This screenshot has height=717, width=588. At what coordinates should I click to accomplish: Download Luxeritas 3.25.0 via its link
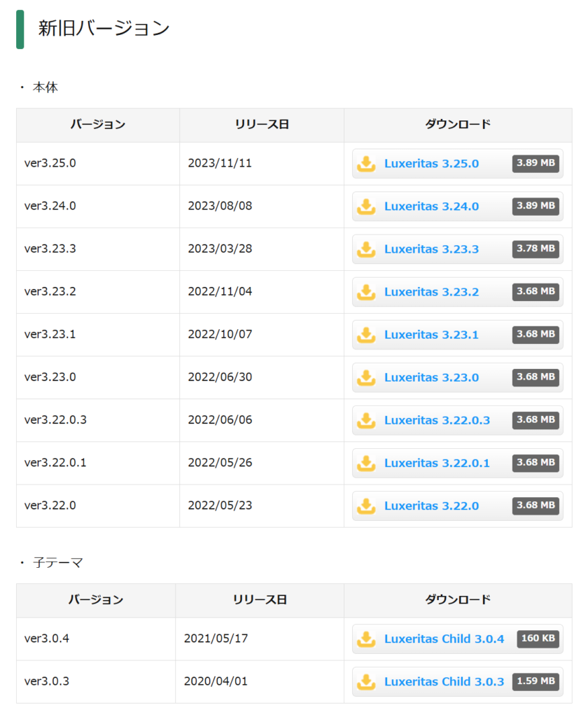431,164
